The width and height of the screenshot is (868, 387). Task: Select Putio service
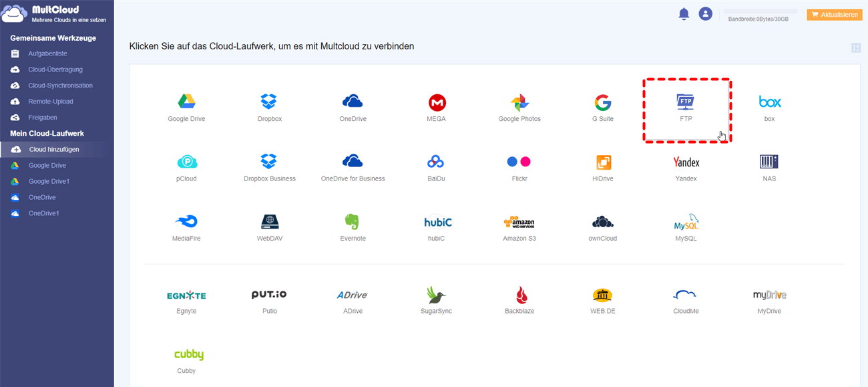(x=269, y=294)
